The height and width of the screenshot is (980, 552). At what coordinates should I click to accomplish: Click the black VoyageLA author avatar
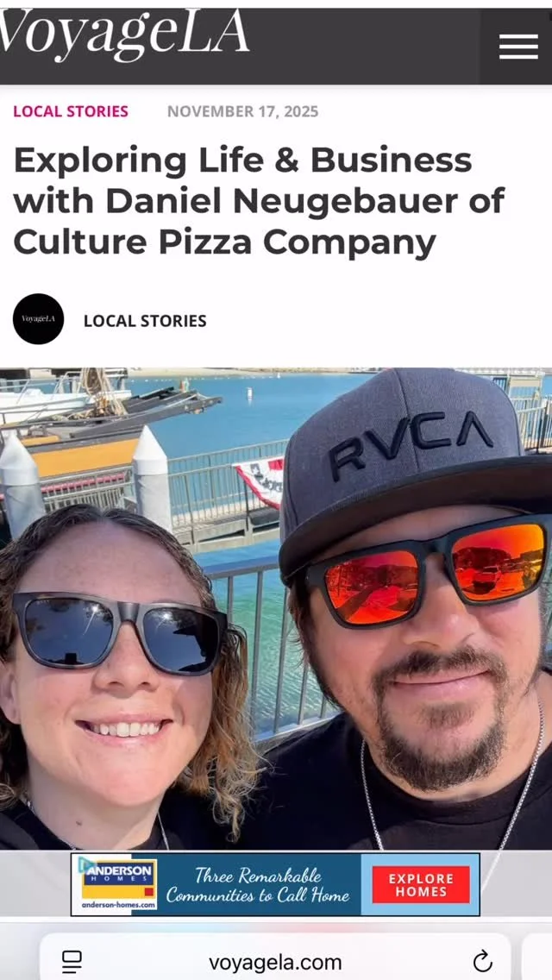click(38, 318)
